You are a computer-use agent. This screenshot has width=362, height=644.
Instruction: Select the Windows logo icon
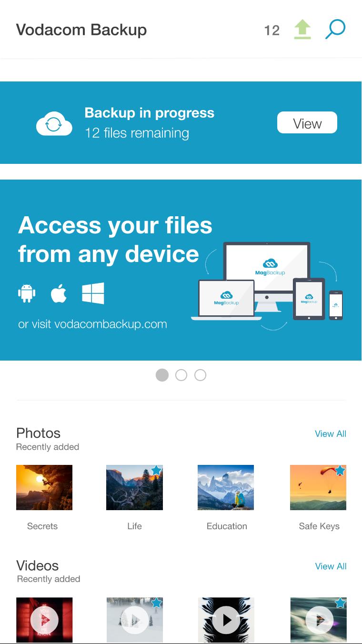coord(93,293)
